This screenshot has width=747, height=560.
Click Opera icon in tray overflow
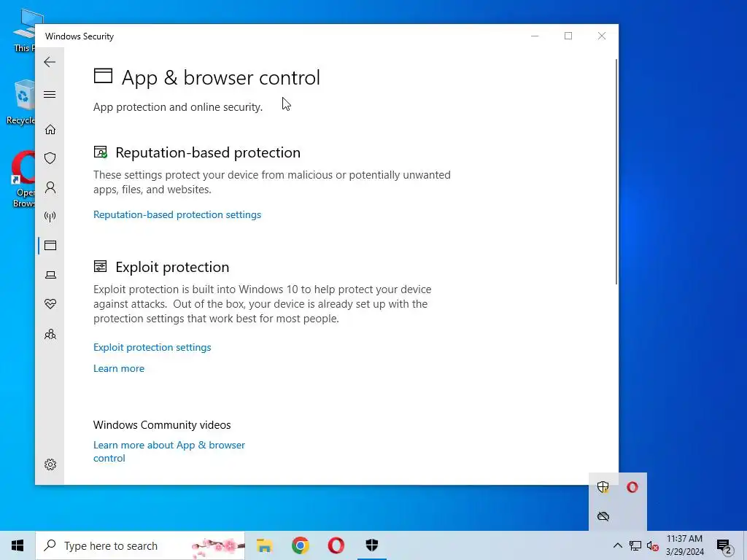(x=632, y=487)
